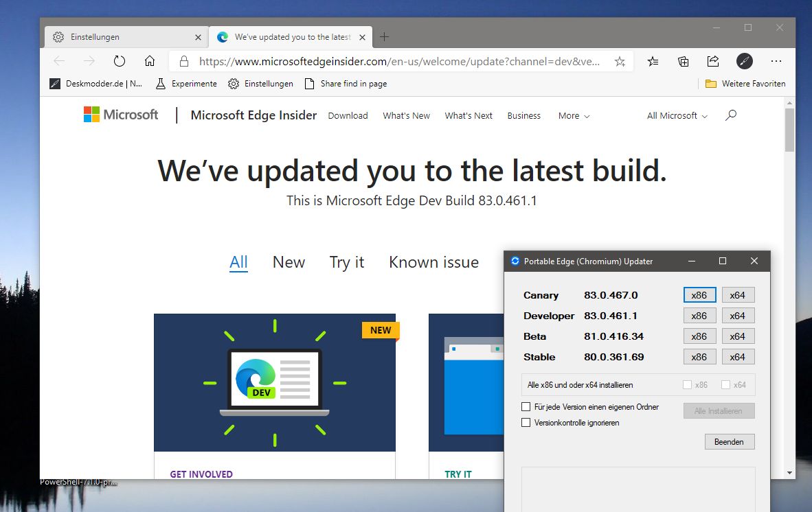This screenshot has height=512, width=812.
Task: Reload the page with the refresh icon
Action: [x=119, y=61]
